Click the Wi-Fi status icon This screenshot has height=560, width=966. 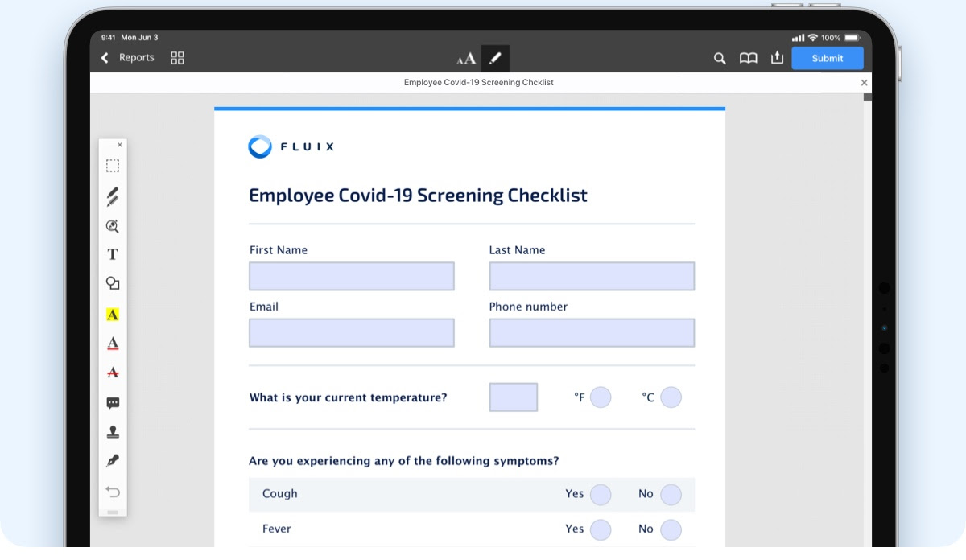[813, 38]
